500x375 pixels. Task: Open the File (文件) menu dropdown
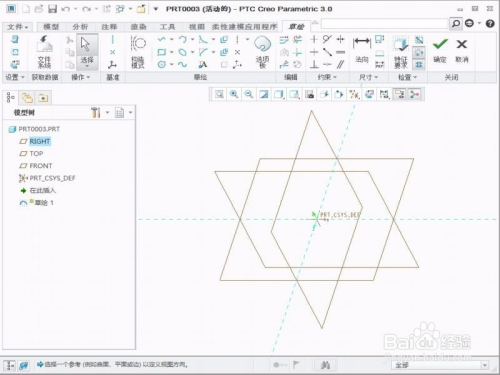[17, 27]
